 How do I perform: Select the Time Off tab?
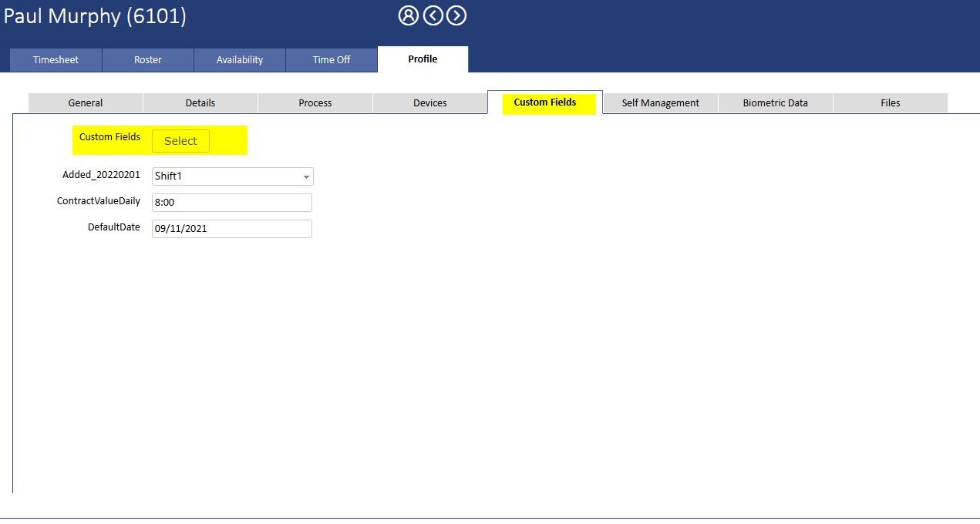pos(332,60)
